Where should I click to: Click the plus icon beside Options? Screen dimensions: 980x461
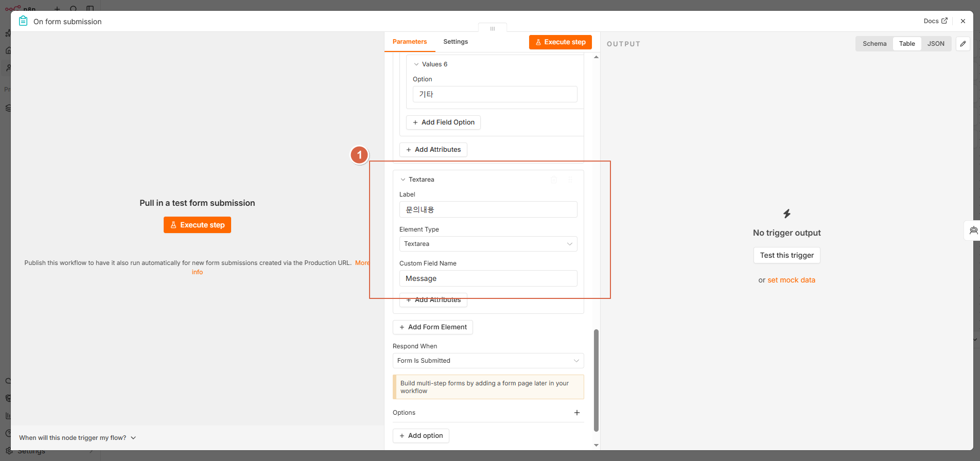(x=577, y=413)
